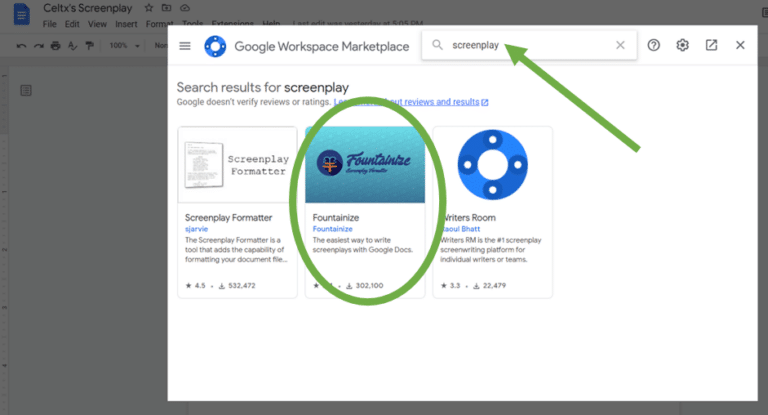The width and height of the screenshot is (768, 415).
Task: Click in the screenplay search field
Action: pos(529,45)
